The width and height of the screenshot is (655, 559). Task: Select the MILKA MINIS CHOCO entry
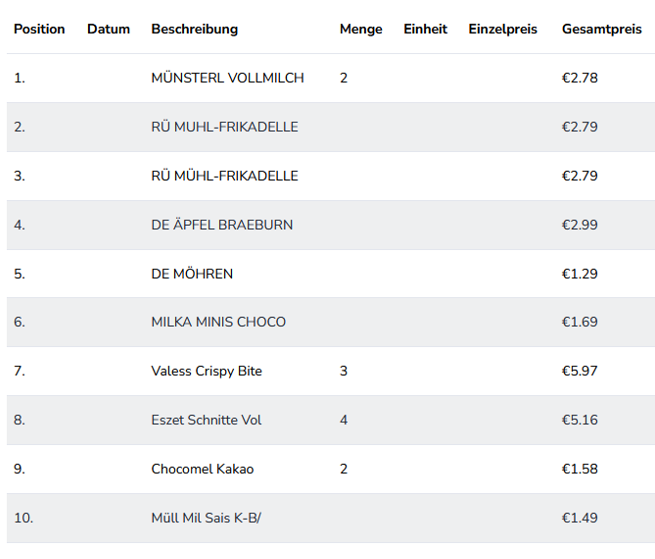click(x=218, y=322)
